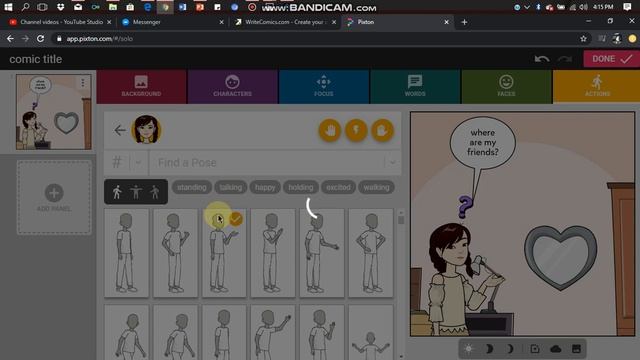Open the Mail app from the taskbar
The height and width of the screenshot is (360, 640).
(78, 7)
